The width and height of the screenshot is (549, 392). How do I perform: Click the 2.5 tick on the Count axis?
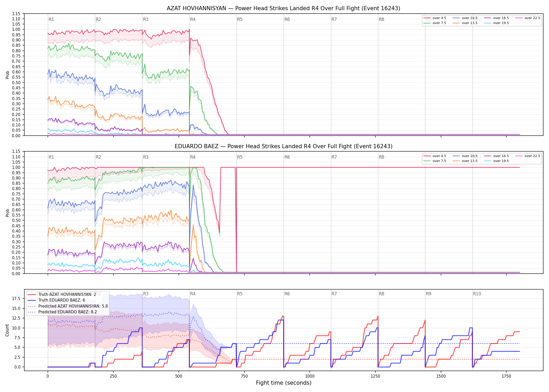point(17,357)
